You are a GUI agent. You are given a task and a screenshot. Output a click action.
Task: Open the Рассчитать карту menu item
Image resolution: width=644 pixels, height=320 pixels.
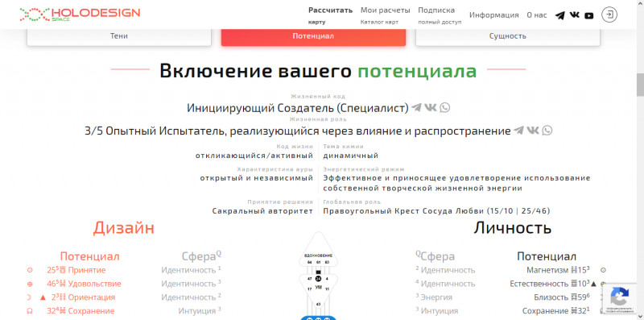tap(330, 15)
